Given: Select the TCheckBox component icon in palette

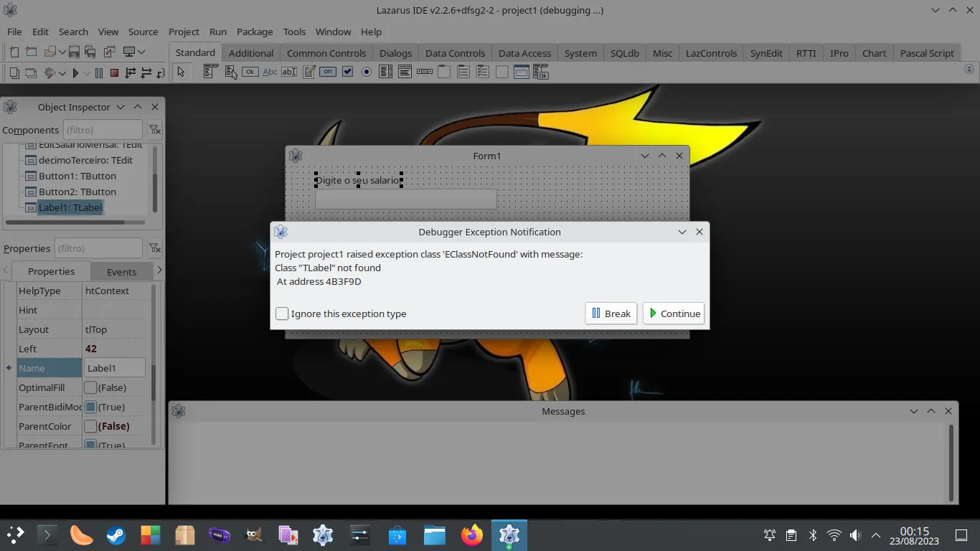Looking at the screenshot, I should [347, 72].
